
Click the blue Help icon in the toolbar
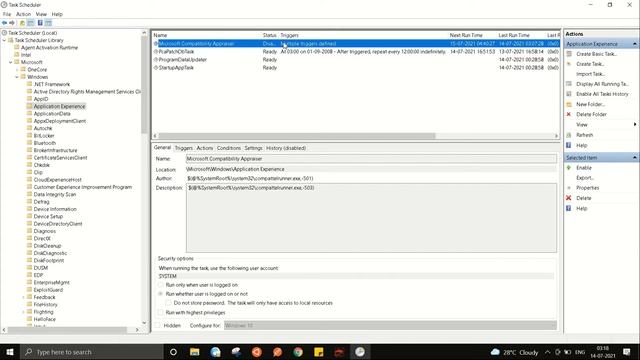[40, 23]
